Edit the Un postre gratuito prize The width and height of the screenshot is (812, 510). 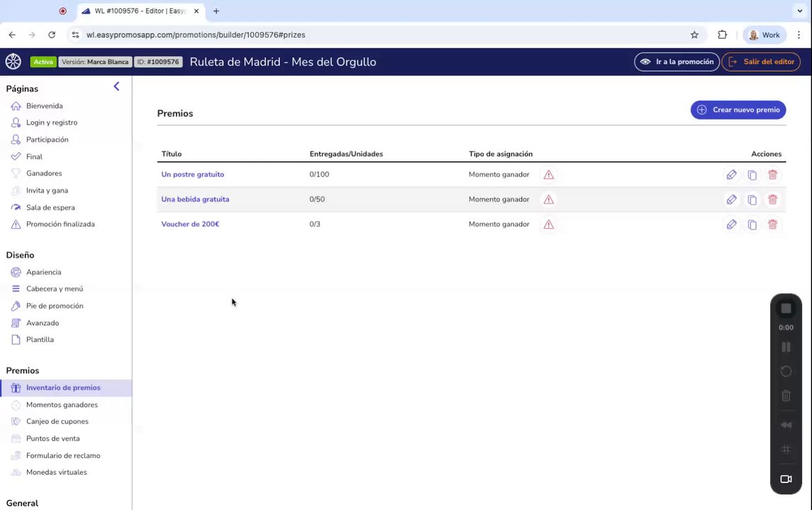[731, 174]
